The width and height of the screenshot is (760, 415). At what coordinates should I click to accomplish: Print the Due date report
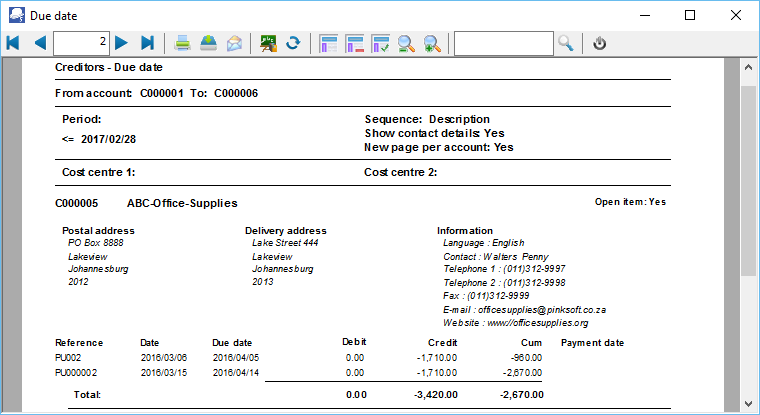(183, 43)
